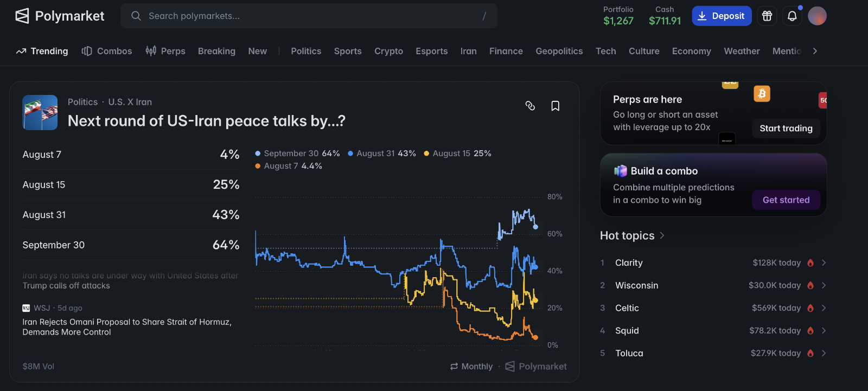Viewport: 868px width, 391px height.
Task: Open the profile avatar menu
Action: click(817, 16)
